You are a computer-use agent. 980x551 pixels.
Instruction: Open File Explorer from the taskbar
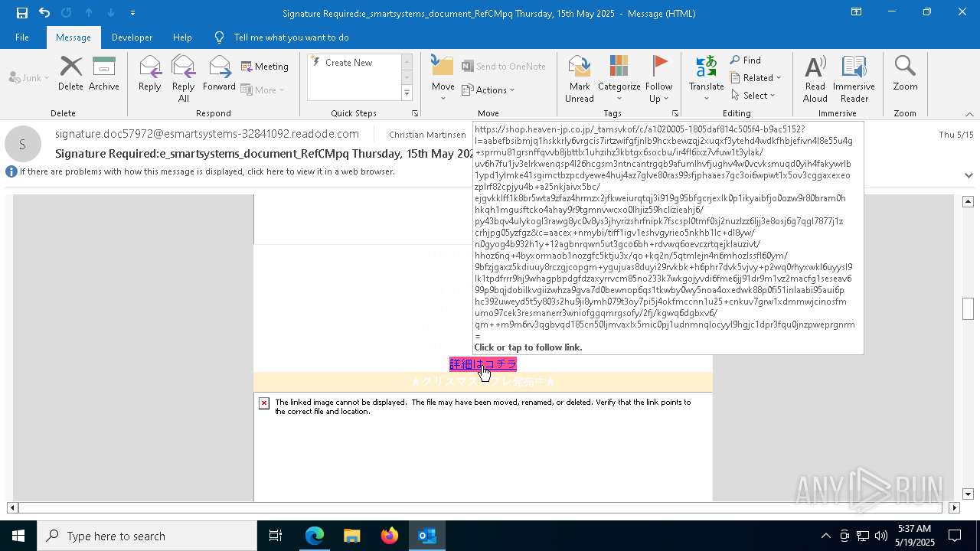351,536
